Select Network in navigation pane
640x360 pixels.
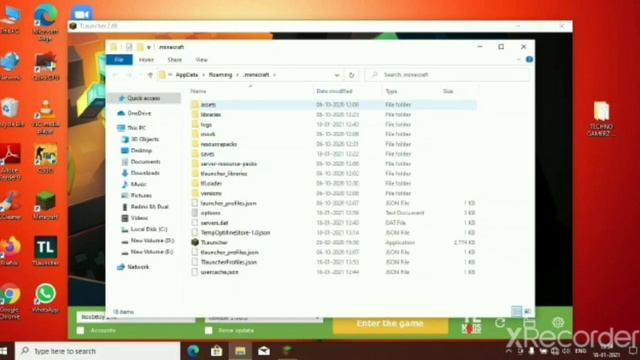pos(138,267)
